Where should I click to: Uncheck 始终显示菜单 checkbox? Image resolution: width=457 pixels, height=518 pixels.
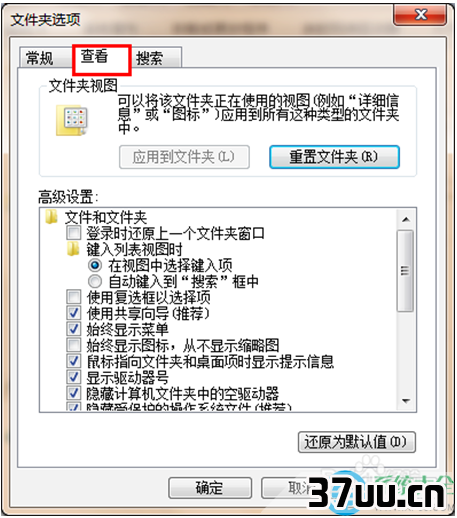(74, 329)
